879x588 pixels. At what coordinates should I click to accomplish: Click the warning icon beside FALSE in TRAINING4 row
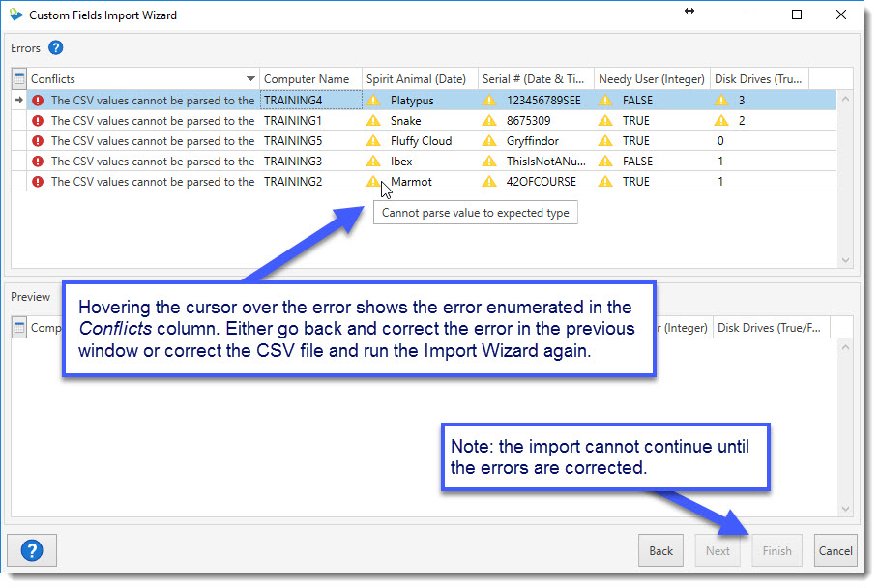[605, 101]
